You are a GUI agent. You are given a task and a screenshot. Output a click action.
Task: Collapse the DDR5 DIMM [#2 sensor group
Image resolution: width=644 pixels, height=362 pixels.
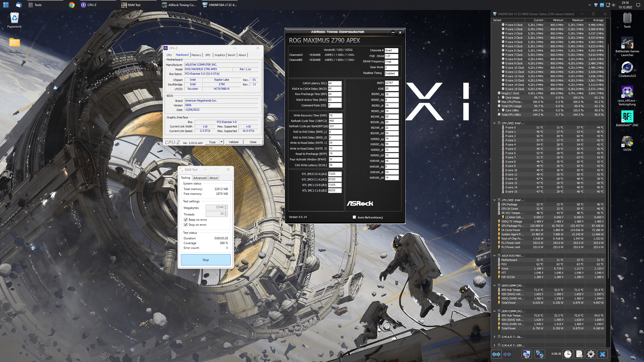coord(494,311)
